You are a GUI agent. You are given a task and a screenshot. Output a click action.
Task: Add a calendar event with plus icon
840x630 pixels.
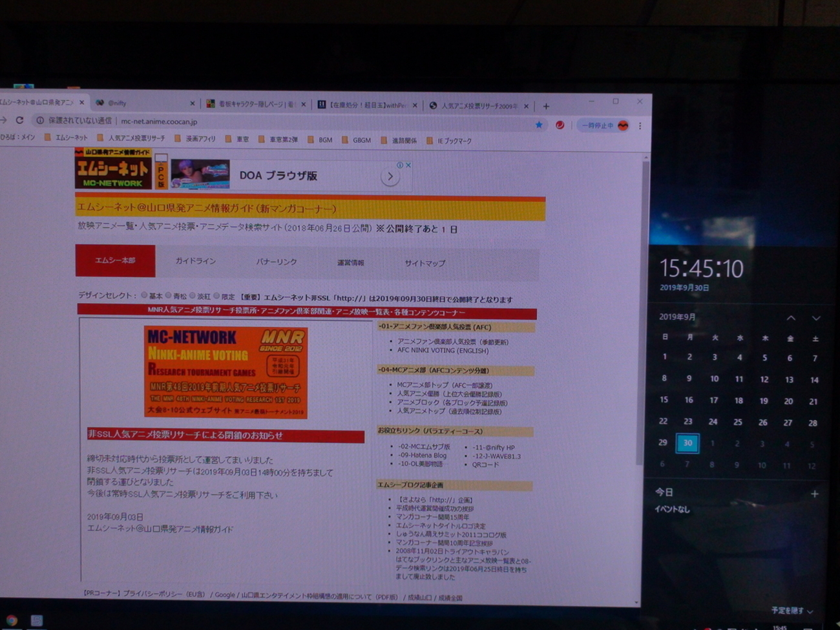[814, 494]
